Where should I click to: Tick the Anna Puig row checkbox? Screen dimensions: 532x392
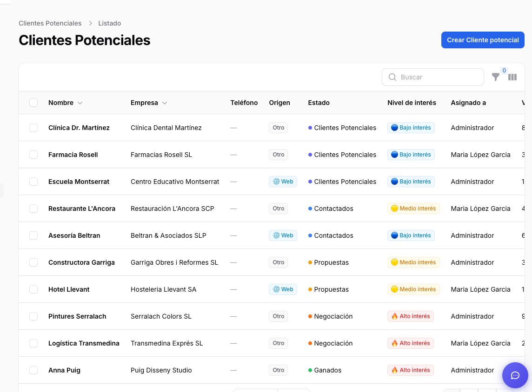pos(33,370)
